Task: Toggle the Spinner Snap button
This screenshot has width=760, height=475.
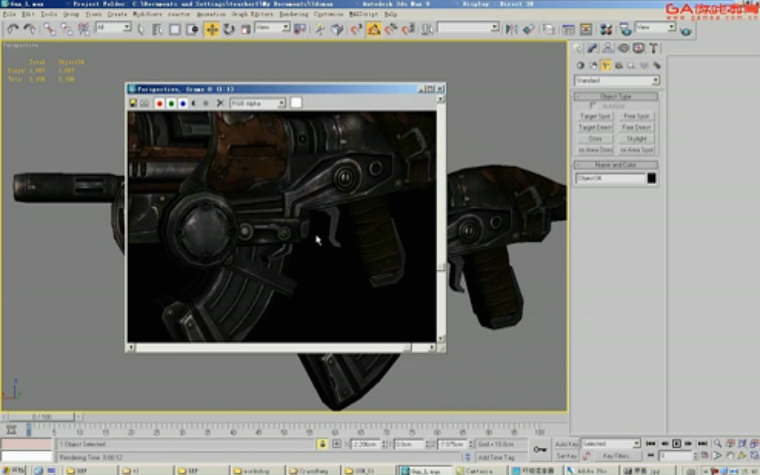Action: [408, 29]
